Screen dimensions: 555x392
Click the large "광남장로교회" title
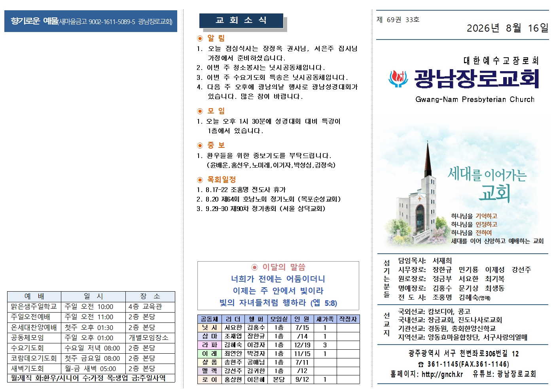click(x=477, y=79)
